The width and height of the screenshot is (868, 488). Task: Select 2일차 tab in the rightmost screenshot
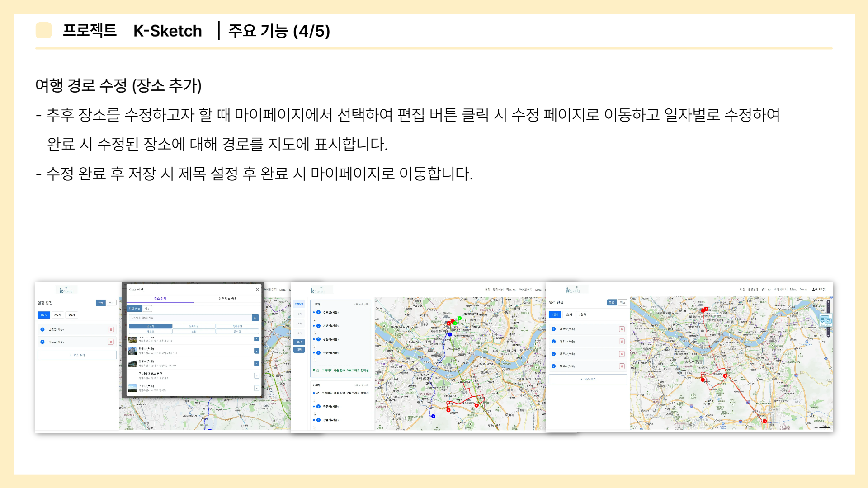[569, 314]
